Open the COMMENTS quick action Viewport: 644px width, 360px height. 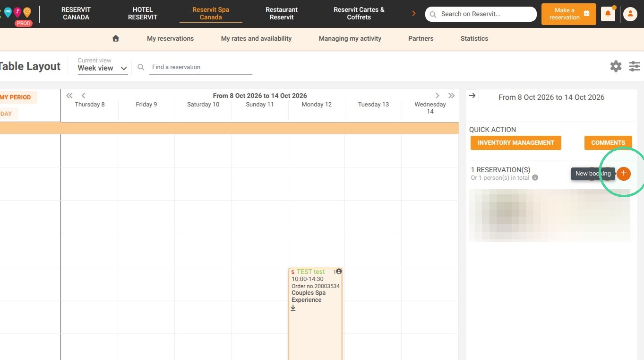[x=608, y=143]
